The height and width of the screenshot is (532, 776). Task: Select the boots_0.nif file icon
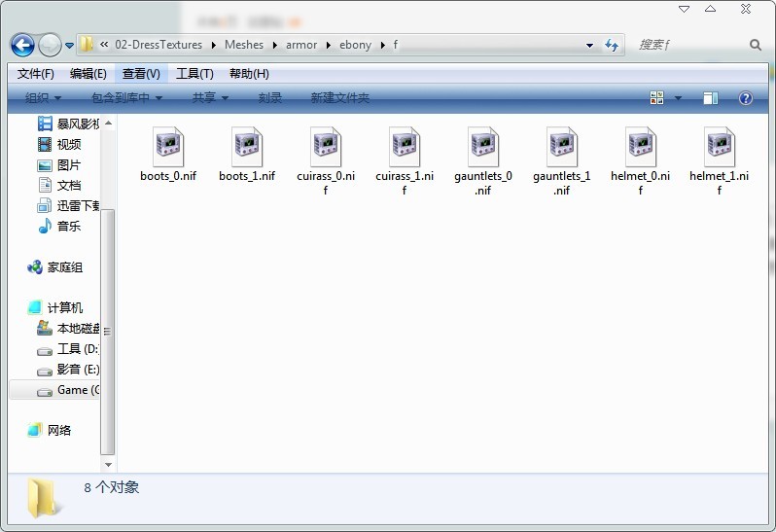click(x=168, y=147)
